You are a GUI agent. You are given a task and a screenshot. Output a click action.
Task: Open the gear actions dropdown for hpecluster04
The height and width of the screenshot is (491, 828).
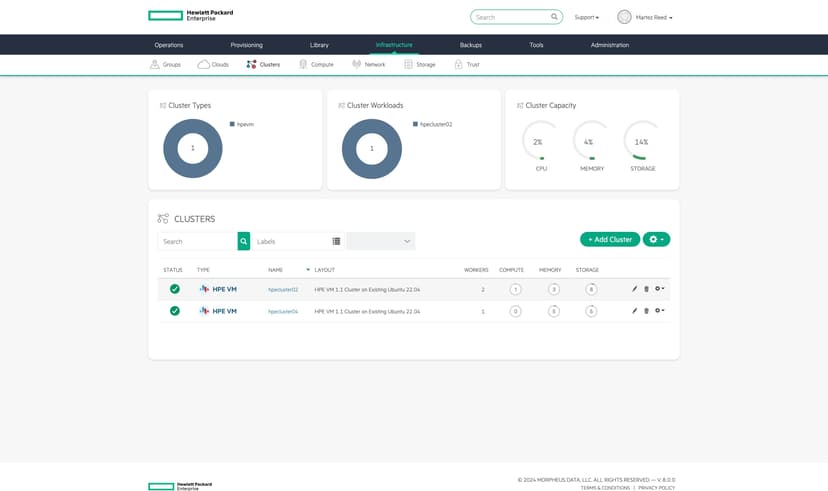[659, 311]
